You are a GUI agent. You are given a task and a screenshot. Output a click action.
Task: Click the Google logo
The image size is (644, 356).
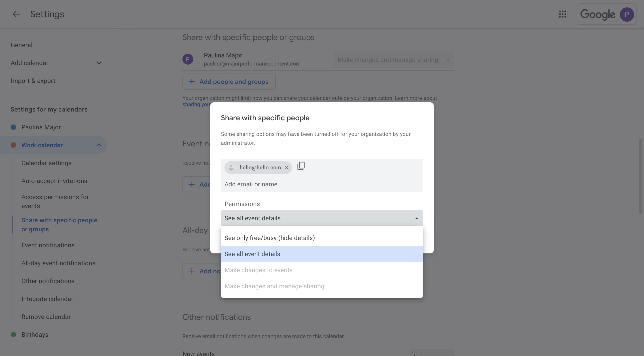coord(597,14)
